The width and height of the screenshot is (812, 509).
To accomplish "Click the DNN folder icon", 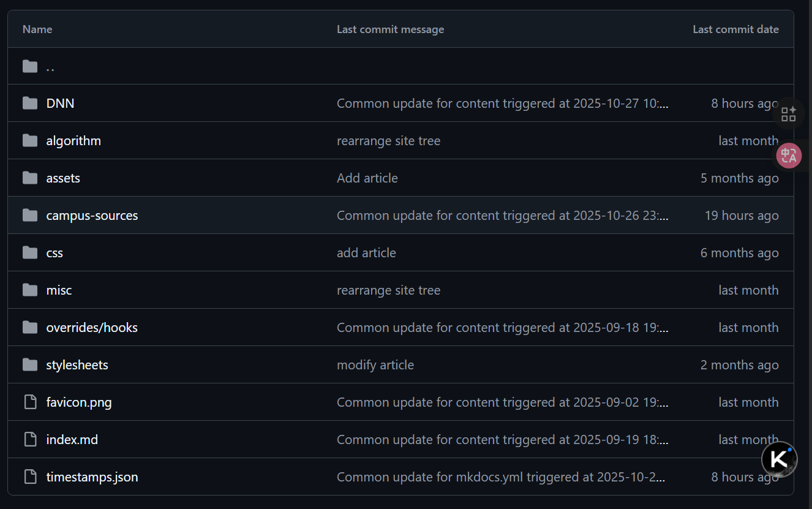I will 30,104.
